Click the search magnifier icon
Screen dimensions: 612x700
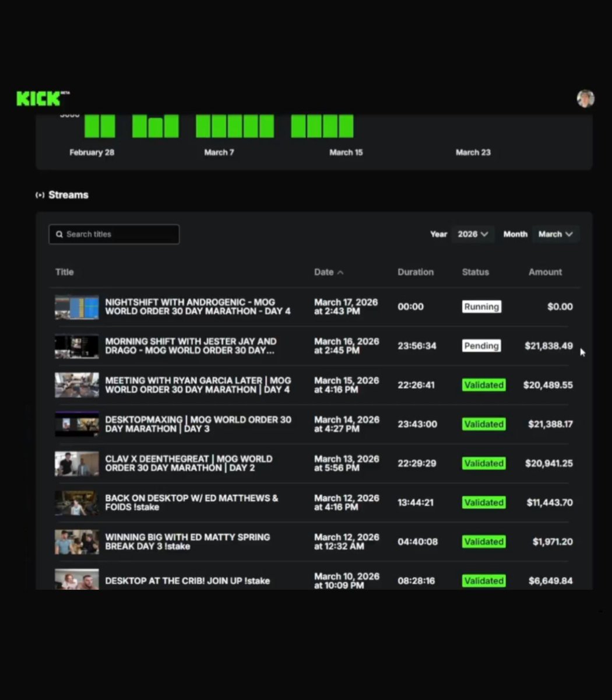(59, 235)
